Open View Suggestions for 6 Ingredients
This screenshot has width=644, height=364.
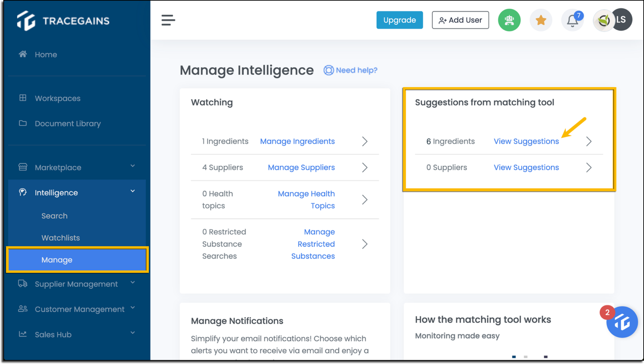point(526,141)
